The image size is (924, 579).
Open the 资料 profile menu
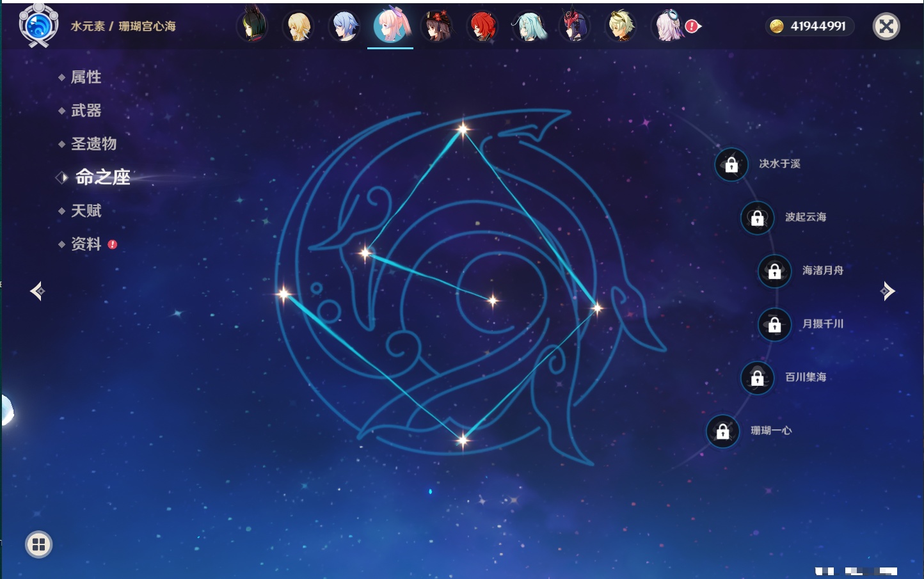pyautogui.click(x=86, y=244)
